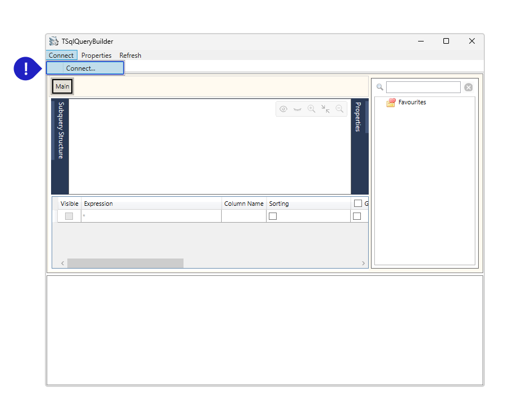This screenshot has height=420, width=518.
Task: Choose Connect... from the open menu
Action: click(x=81, y=68)
